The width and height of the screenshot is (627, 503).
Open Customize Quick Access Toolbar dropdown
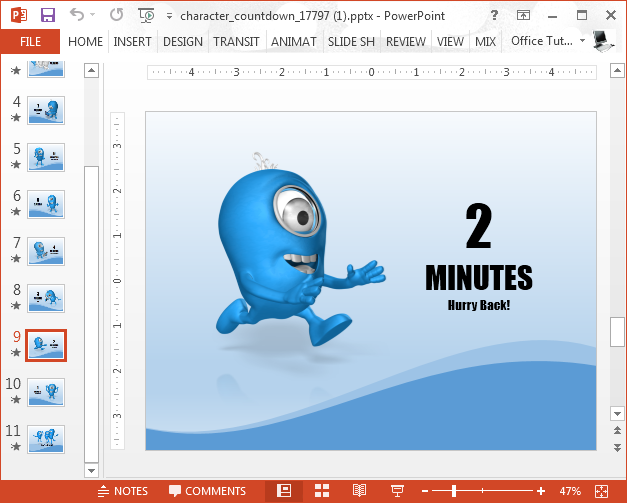(x=170, y=16)
